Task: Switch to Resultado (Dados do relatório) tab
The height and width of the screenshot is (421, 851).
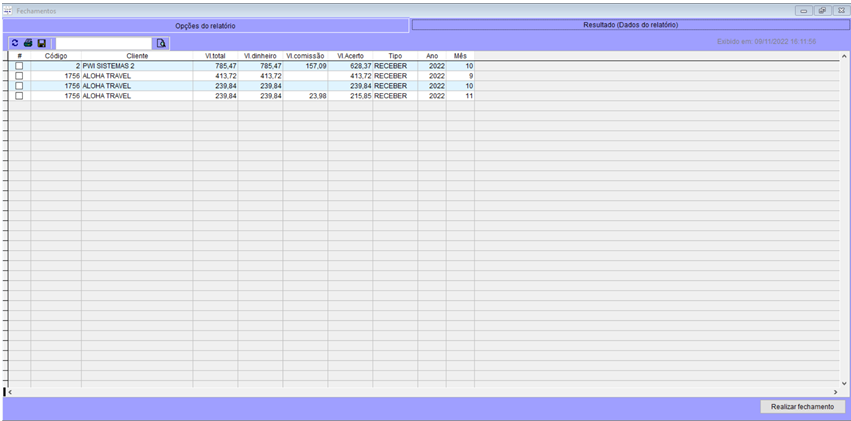Action: tap(630, 24)
